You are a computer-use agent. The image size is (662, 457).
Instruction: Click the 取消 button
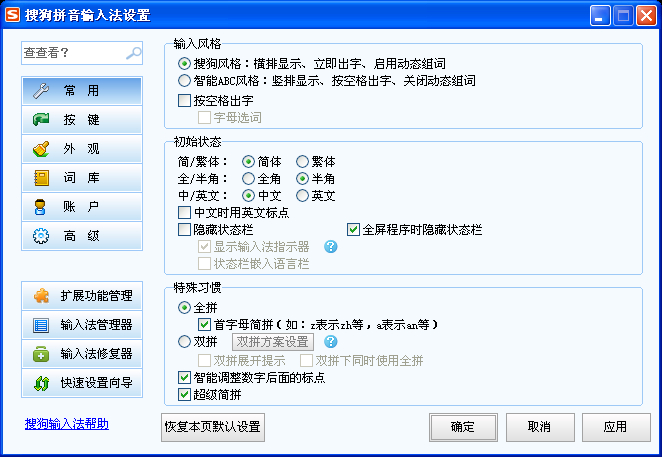[x=540, y=427]
